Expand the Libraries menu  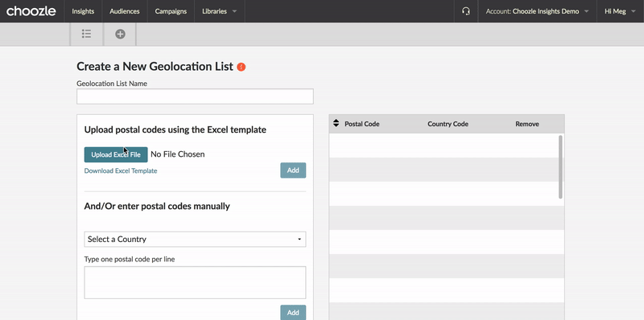[219, 11]
